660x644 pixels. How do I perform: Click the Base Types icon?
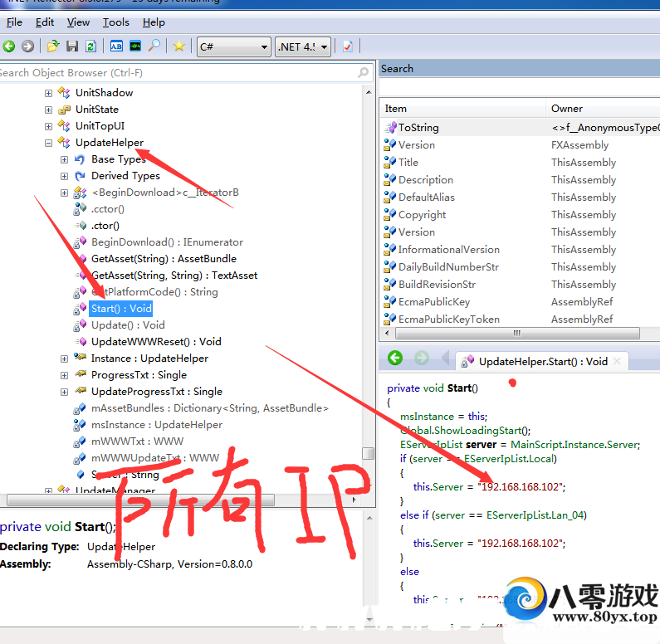pos(80,159)
